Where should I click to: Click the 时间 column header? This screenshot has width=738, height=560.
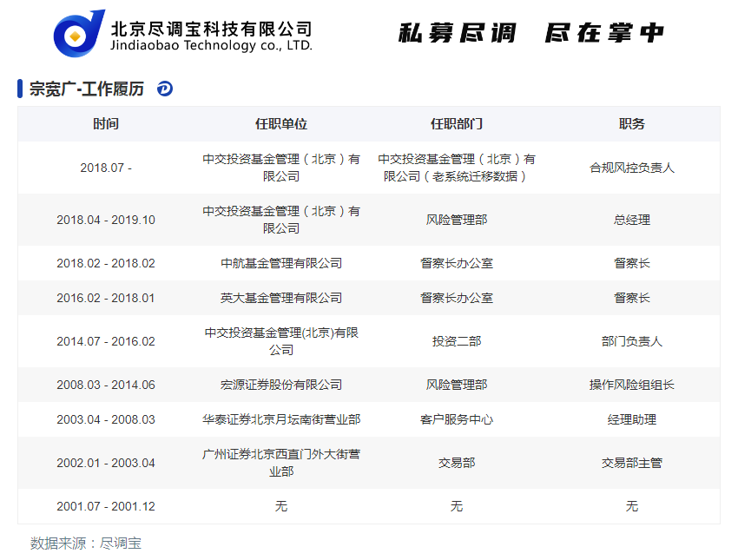pyautogui.click(x=106, y=124)
